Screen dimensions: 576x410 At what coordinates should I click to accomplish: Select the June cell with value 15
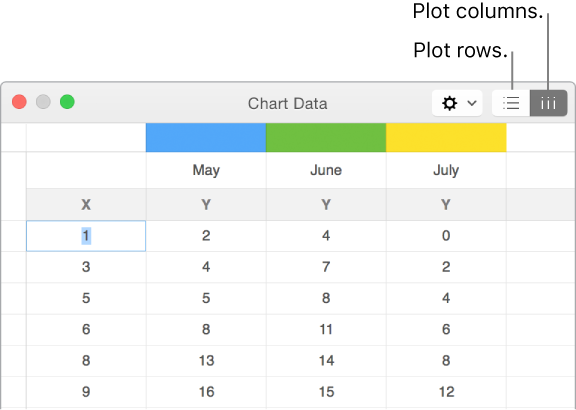point(326,392)
